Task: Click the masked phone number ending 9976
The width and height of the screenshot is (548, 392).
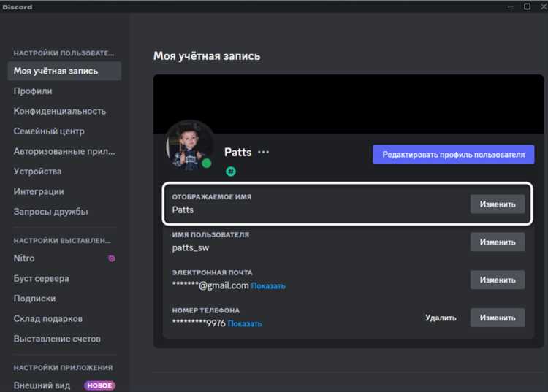Action: [x=199, y=323]
